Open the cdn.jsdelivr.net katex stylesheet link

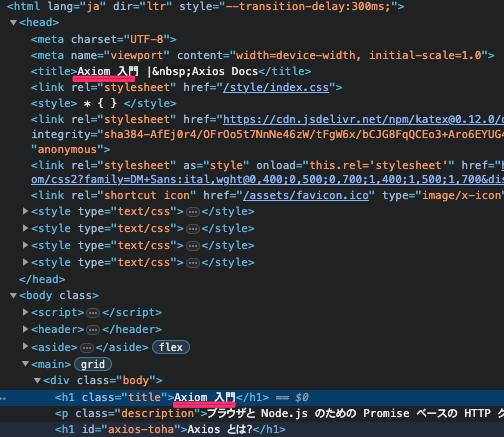(x=363, y=119)
